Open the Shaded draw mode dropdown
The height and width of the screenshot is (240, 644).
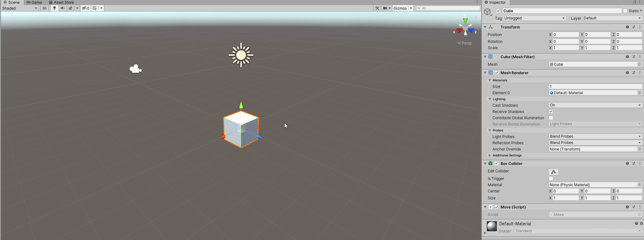click(20, 8)
